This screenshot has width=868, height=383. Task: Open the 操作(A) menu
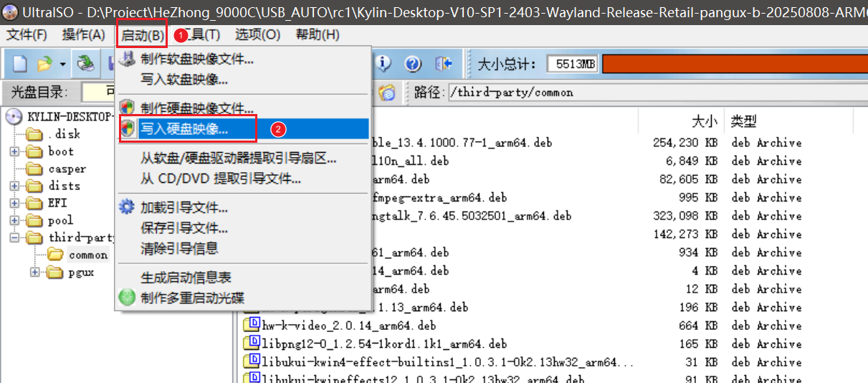point(84,34)
